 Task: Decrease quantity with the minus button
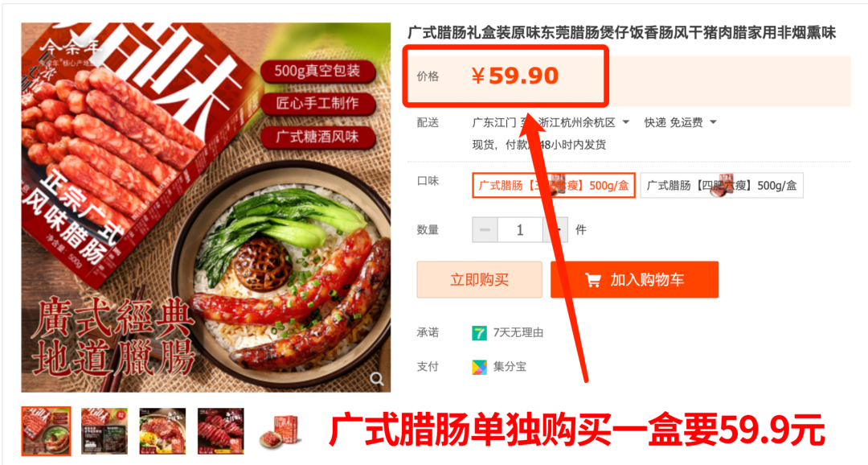(485, 230)
